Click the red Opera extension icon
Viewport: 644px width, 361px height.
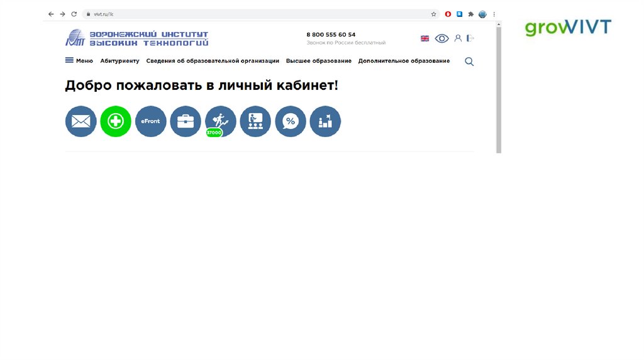(x=448, y=14)
